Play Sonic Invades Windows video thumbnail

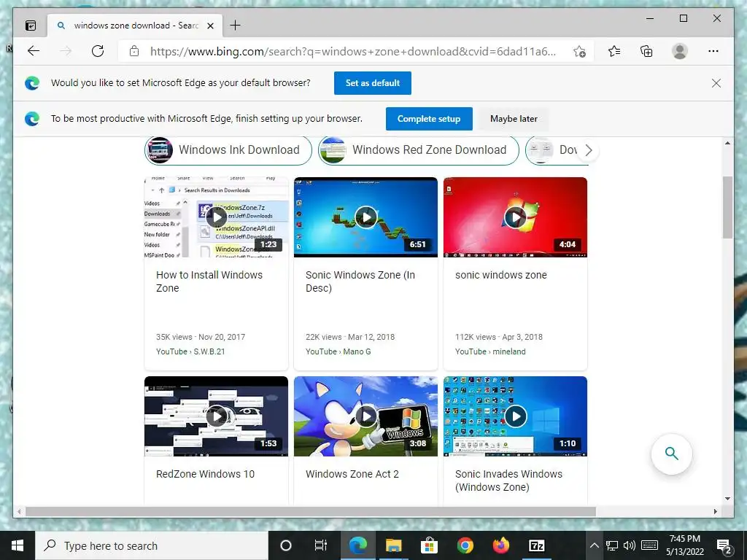[x=516, y=416]
